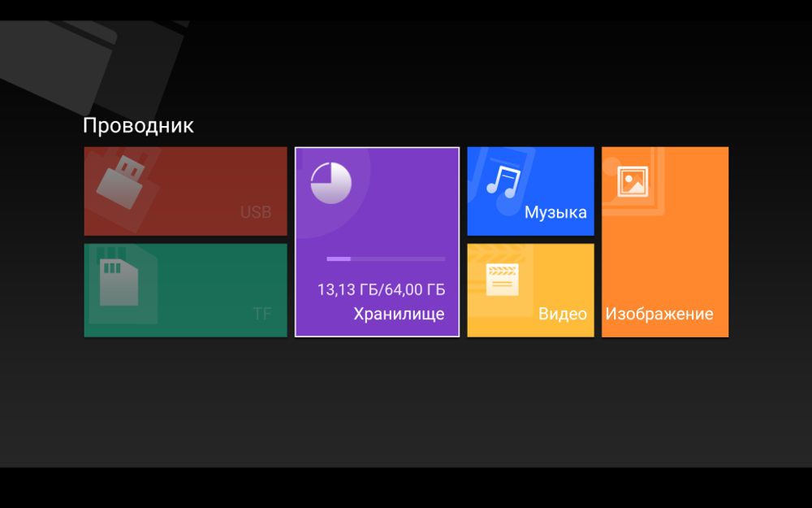This screenshot has height=508, width=812.
Task: Open the Видео tile
Action: [530, 289]
